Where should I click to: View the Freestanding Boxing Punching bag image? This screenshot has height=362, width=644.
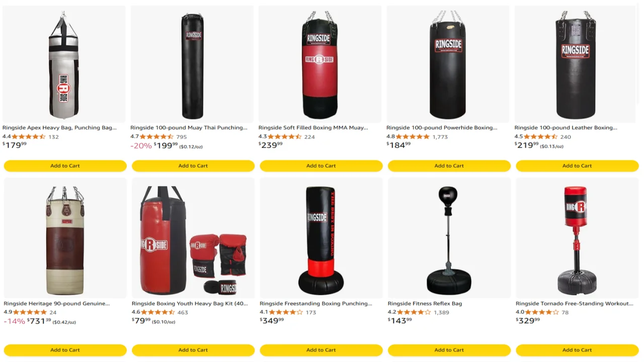321,238
